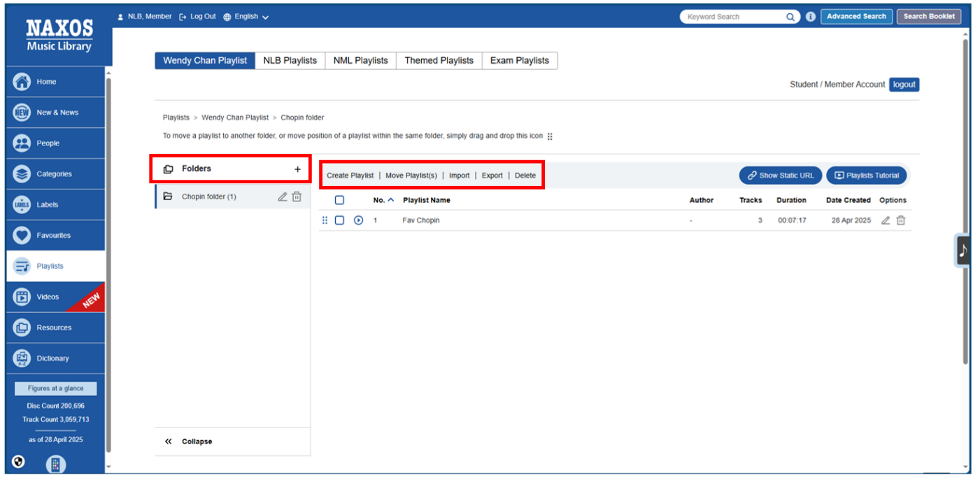Click the mobile app icon in sidebar
The height and width of the screenshot is (482, 980).
pyautogui.click(x=56, y=464)
